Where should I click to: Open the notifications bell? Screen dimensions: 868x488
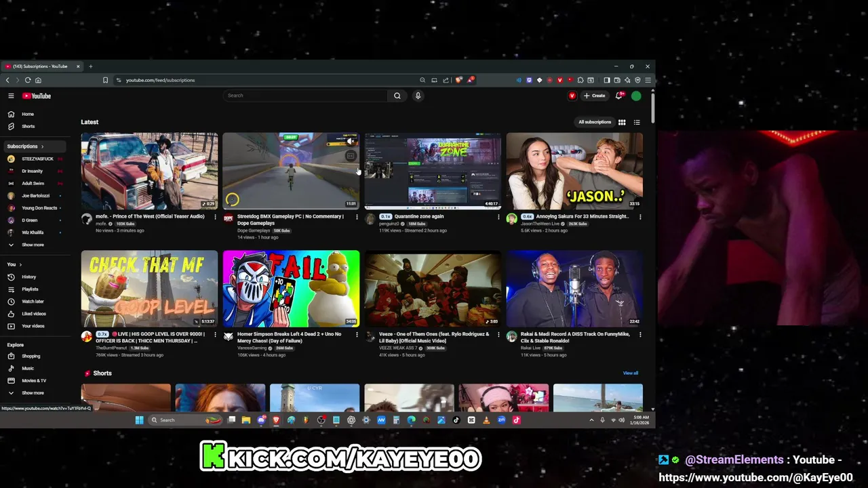[x=618, y=96]
